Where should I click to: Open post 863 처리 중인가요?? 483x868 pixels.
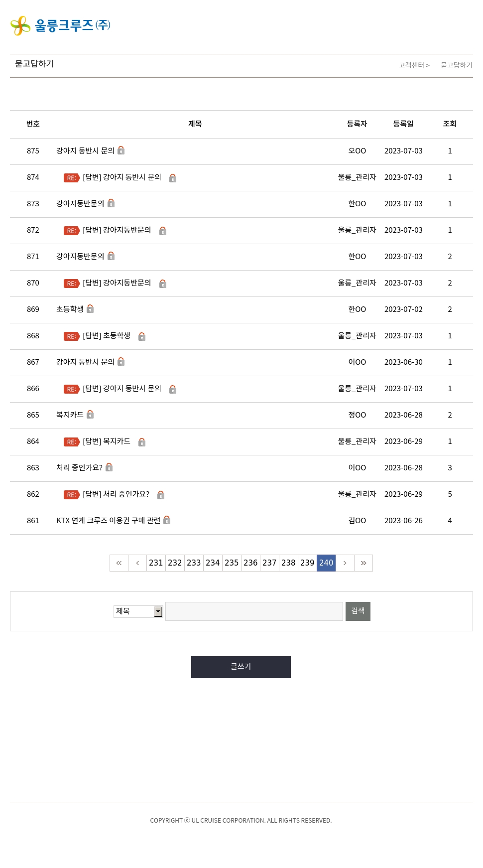pyautogui.click(x=79, y=468)
